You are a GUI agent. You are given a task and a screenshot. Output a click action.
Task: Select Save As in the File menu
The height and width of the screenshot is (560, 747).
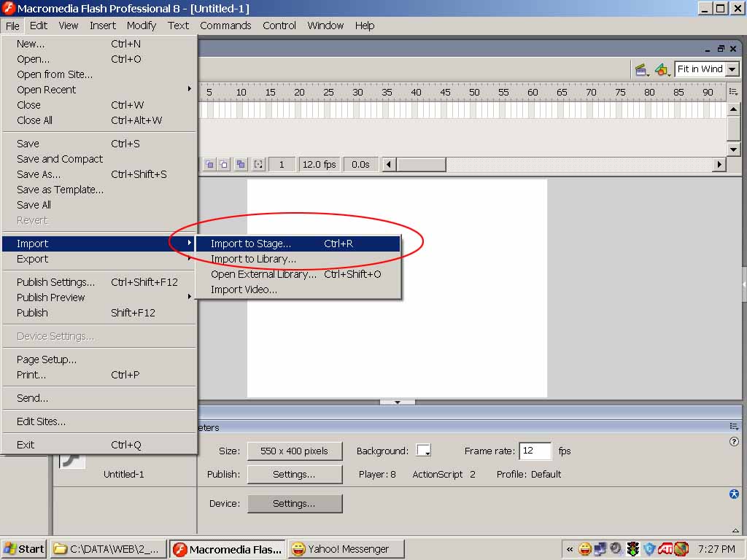98,174
